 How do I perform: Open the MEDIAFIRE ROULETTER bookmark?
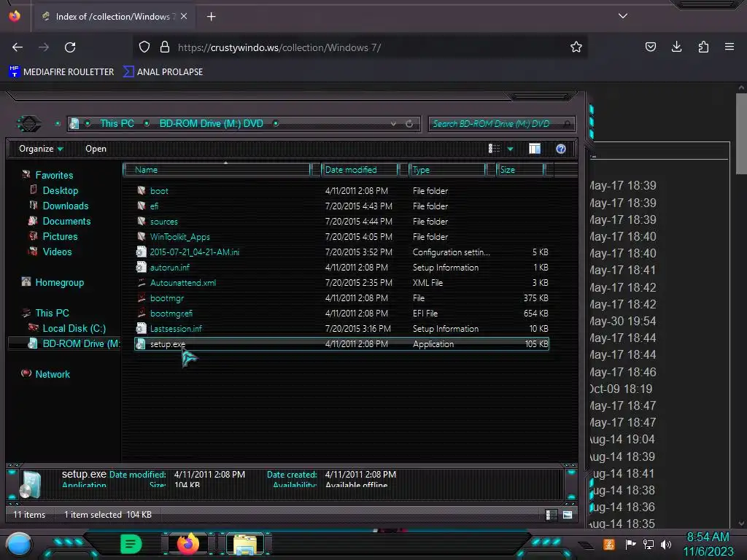tap(61, 72)
